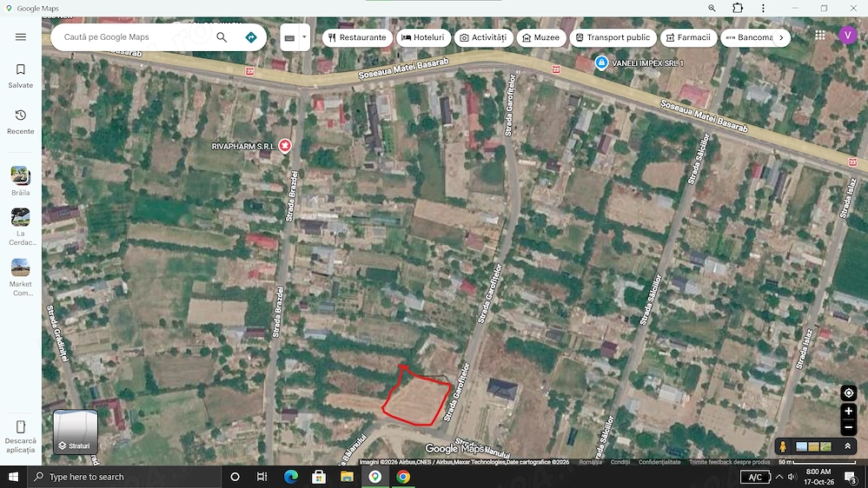The image size is (868, 488).
Task: Open the Salvate saved places panel
Action: click(x=21, y=76)
